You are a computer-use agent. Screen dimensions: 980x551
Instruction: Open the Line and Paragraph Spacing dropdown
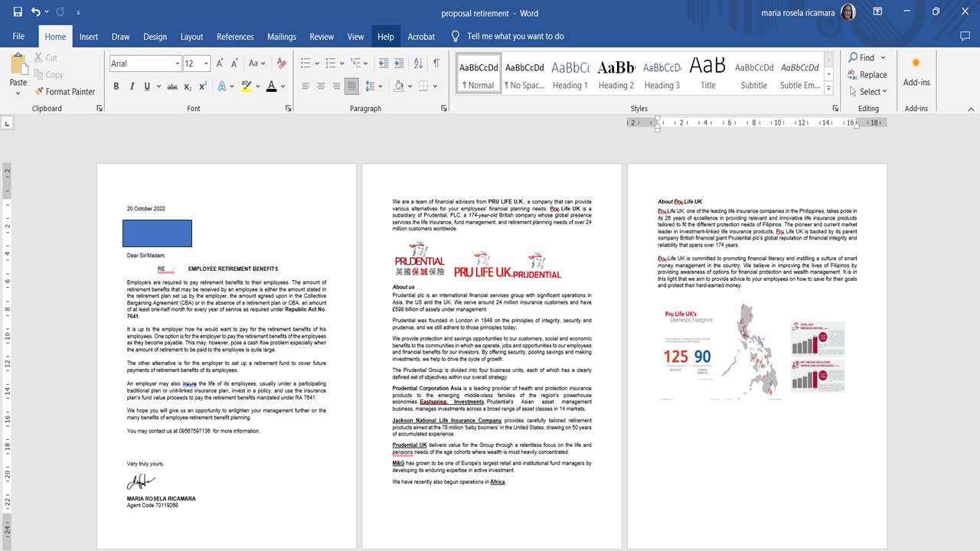tap(374, 86)
